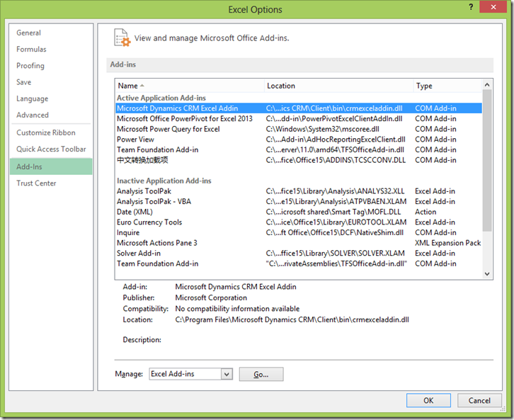
Task: Select the Analysis ToolPak add-in row
Action: pyautogui.click(x=299, y=191)
